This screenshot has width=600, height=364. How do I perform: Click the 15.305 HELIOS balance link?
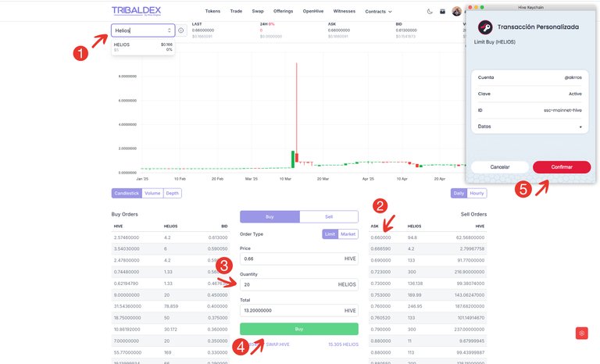point(343,344)
